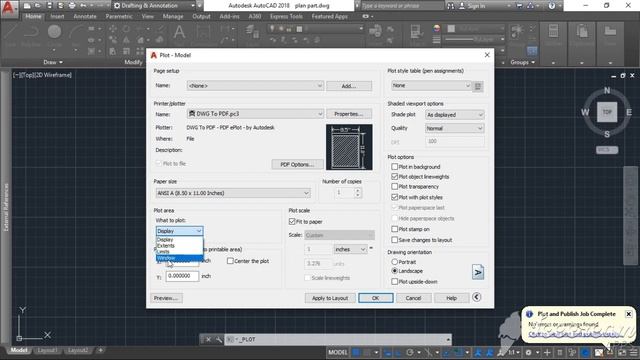The width and height of the screenshot is (640, 360).
Task: Choose Extents from What to plot list
Action: tap(179, 246)
